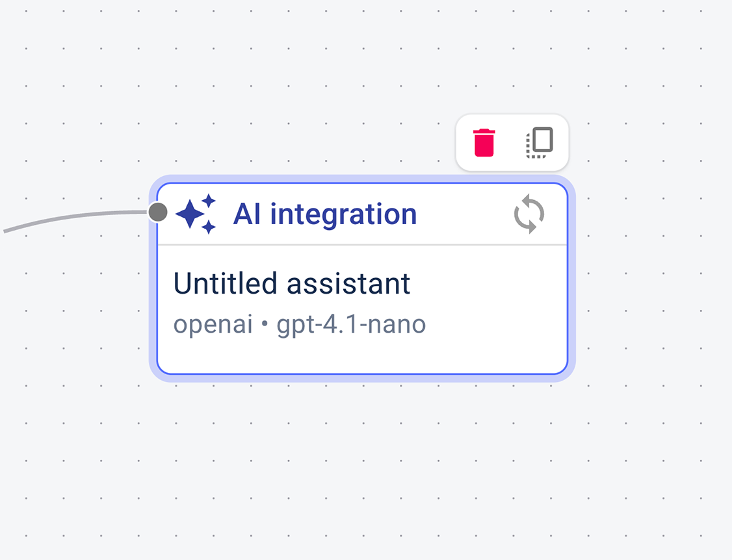Click empty canvas above the connection line
732x560 pixels.
pos(78,130)
